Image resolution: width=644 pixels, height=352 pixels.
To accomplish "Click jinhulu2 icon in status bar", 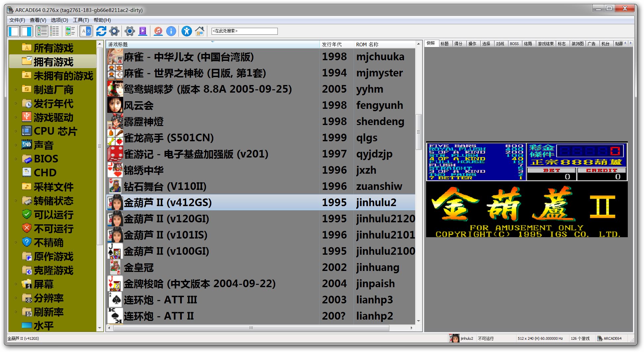I will (x=454, y=338).
